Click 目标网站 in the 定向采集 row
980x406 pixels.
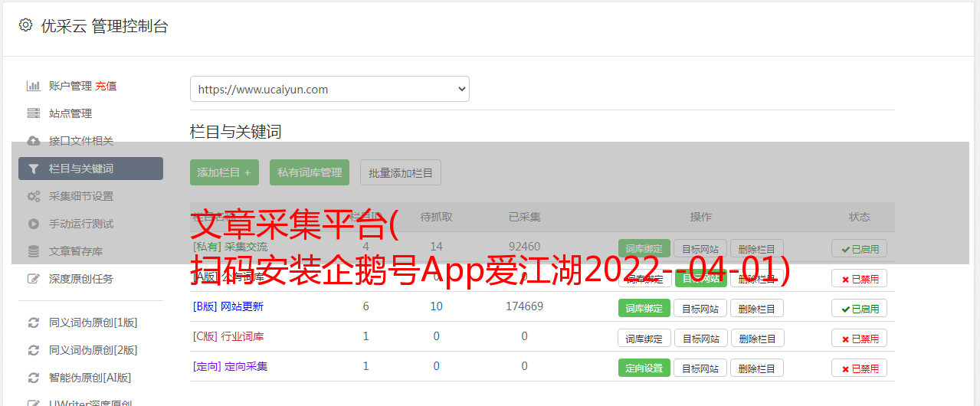(x=700, y=368)
